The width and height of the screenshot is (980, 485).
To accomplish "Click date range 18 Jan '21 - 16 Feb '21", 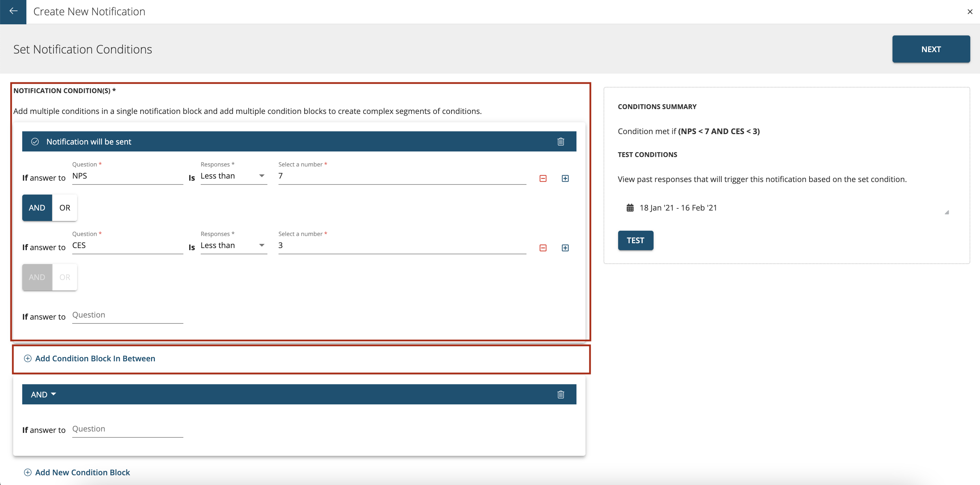I will pos(678,208).
